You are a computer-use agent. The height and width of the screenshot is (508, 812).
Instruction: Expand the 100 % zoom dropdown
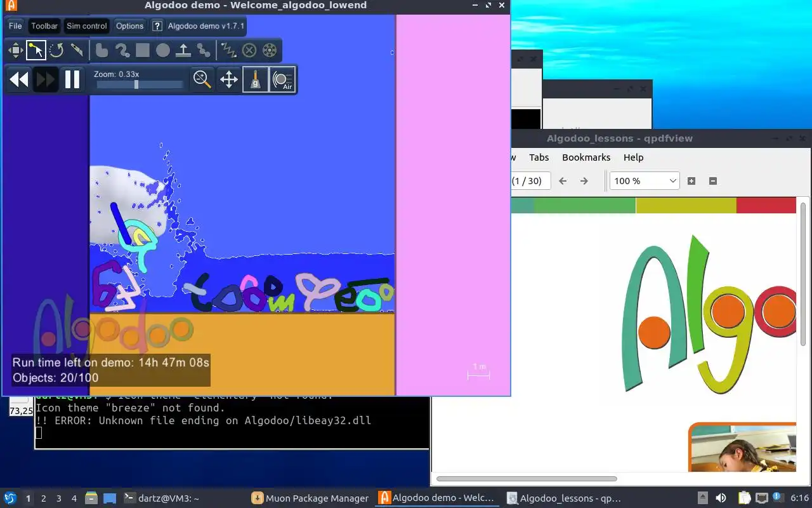[x=645, y=181]
